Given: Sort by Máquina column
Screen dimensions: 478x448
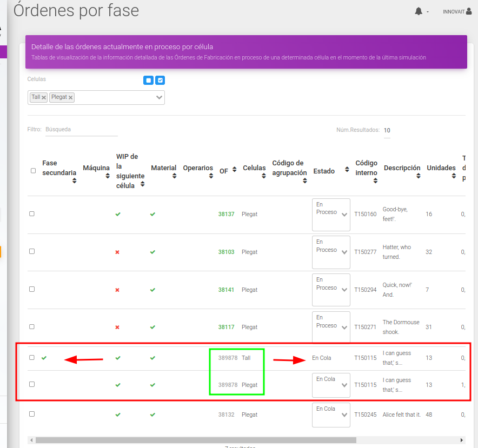Looking at the screenshot, I should 108,176.
